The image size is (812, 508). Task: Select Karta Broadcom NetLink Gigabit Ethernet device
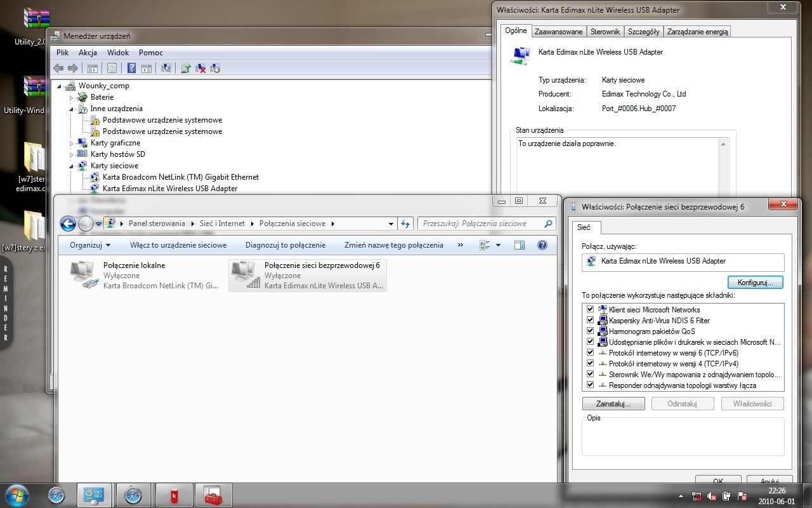coord(181,177)
